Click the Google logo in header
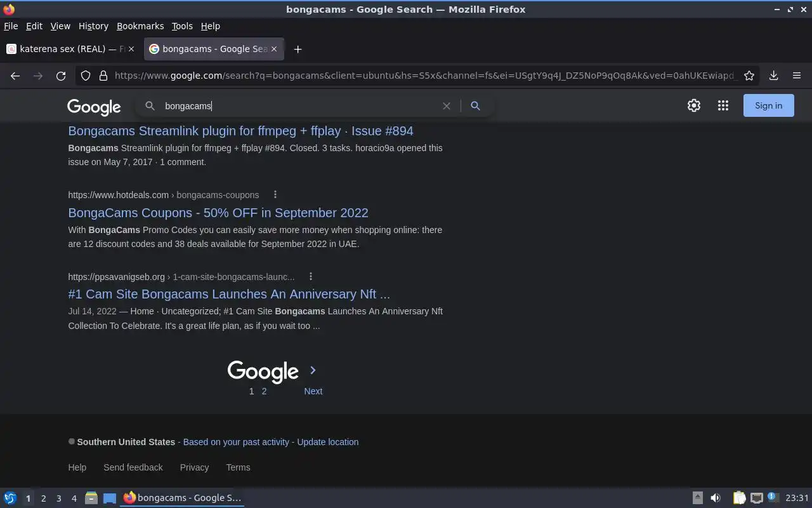 click(94, 107)
